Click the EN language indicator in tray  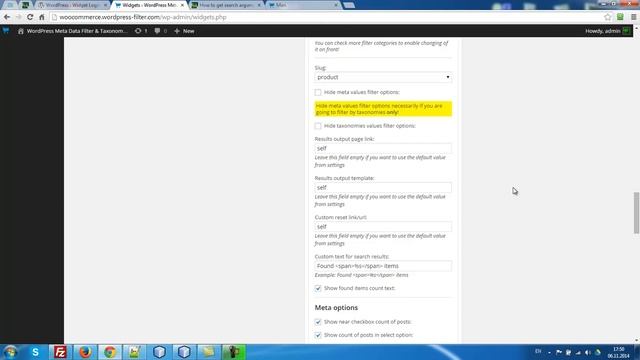point(538,351)
